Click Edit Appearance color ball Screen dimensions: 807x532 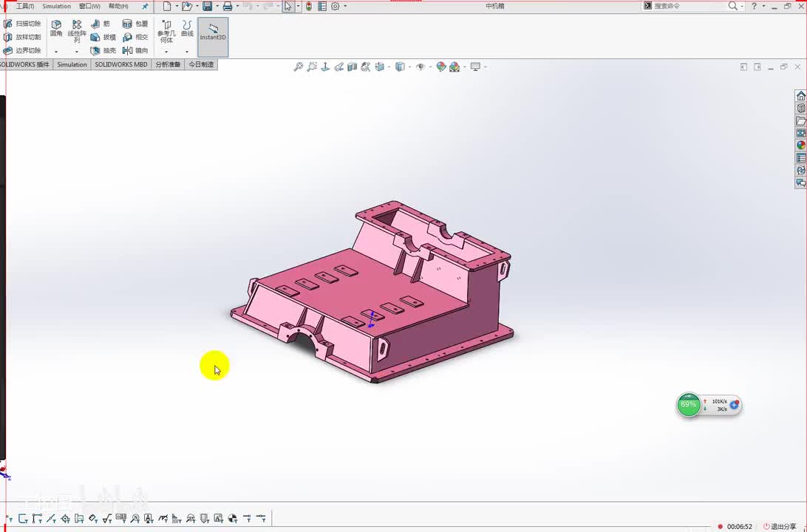coord(440,66)
